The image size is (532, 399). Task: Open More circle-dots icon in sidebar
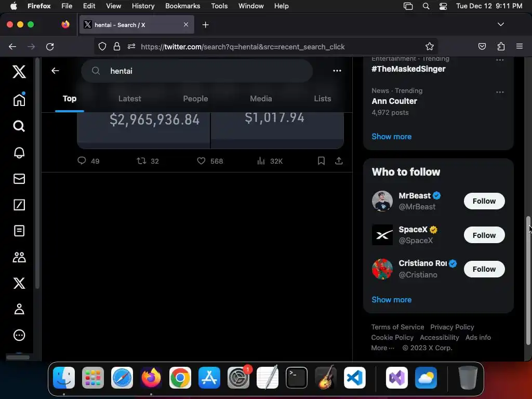click(19, 335)
